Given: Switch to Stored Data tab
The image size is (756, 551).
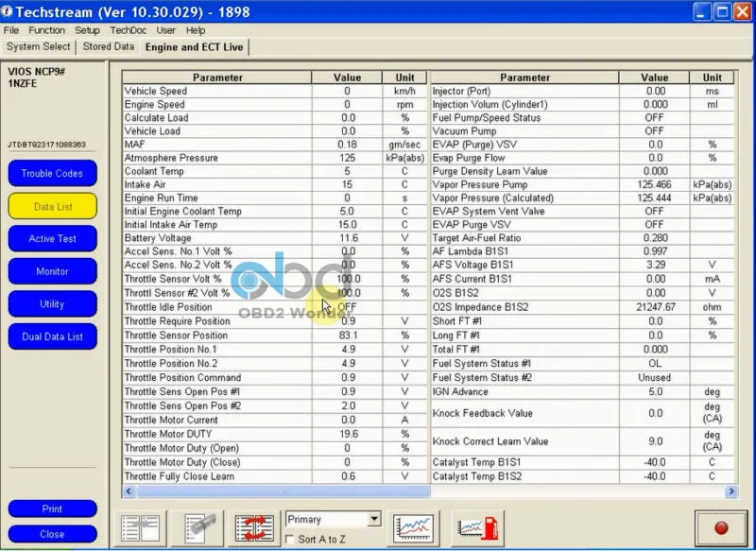Looking at the screenshot, I should click(109, 46).
